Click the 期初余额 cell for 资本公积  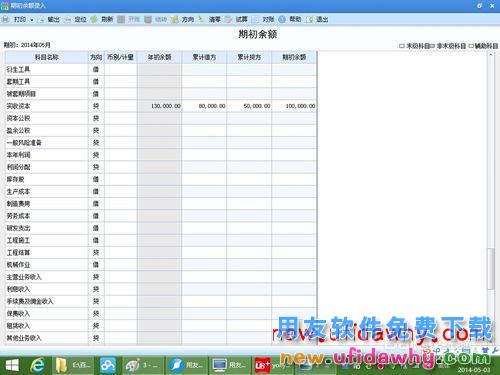click(x=294, y=118)
